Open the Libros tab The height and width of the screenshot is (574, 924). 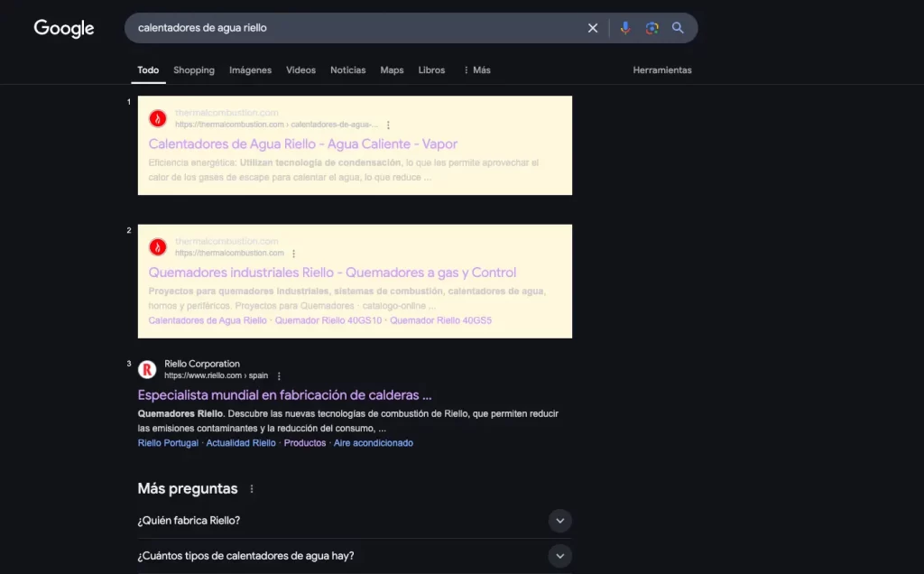pos(431,70)
